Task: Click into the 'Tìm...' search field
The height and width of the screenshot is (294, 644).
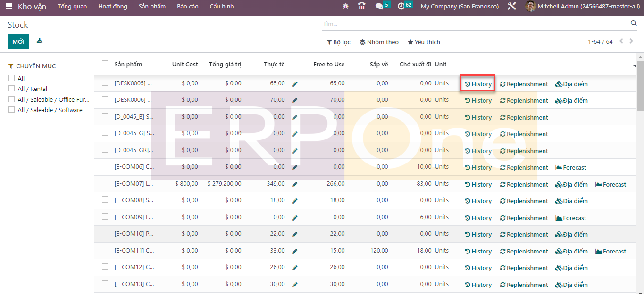Action: pyautogui.click(x=472, y=24)
